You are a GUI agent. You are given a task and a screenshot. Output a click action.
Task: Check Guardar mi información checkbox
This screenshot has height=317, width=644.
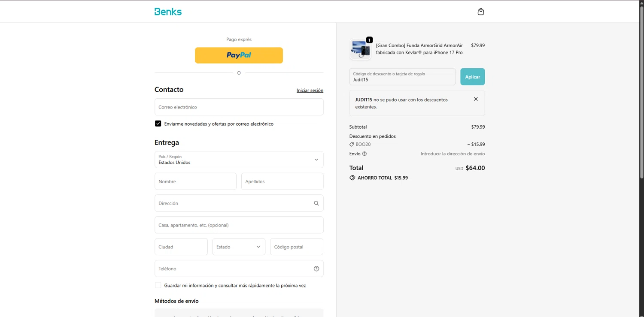coord(158,285)
